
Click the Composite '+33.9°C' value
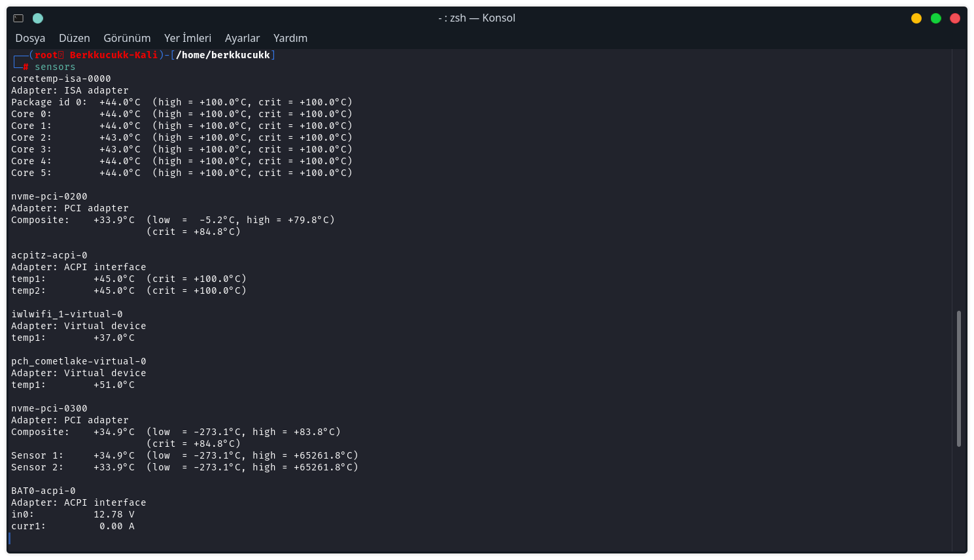[x=114, y=220]
